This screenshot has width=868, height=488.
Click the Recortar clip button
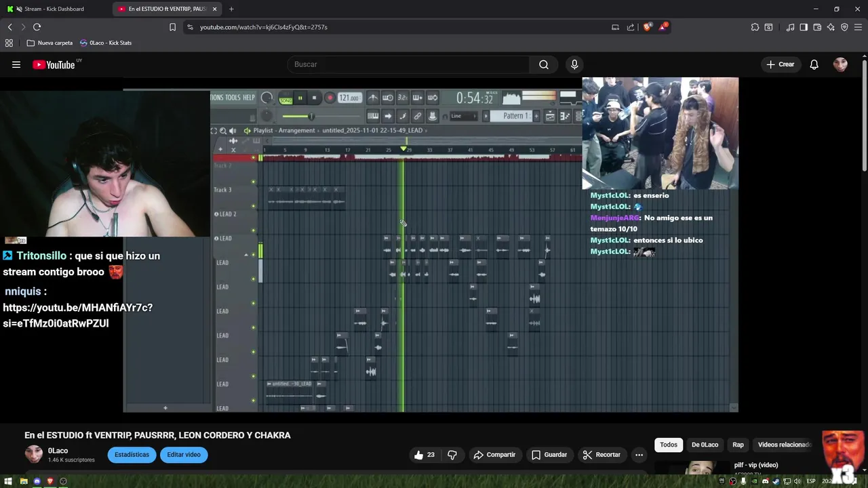coord(601,455)
